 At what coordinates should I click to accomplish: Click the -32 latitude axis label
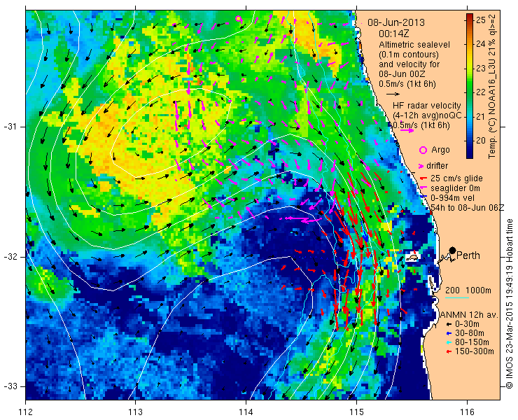click(10, 257)
